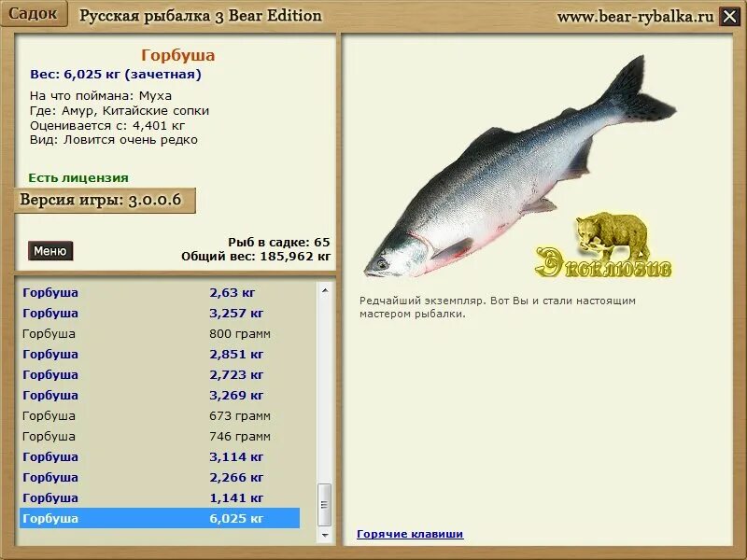Image resolution: width=747 pixels, height=560 pixels.
Task: Open the Меню button
Action: (50, 250)
